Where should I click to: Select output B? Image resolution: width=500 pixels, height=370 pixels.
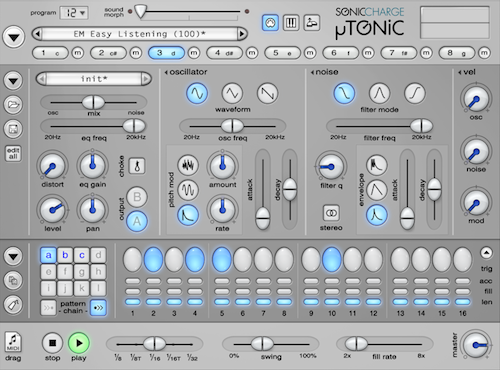137,197
